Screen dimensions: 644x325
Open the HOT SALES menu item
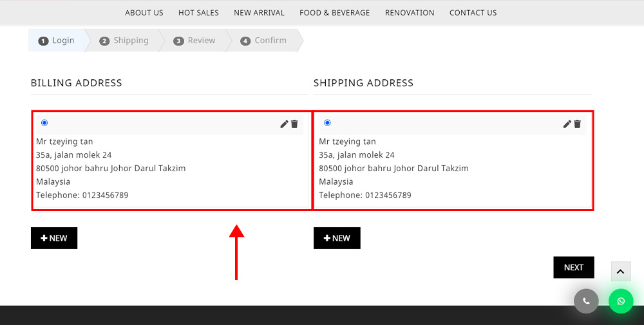198,13
